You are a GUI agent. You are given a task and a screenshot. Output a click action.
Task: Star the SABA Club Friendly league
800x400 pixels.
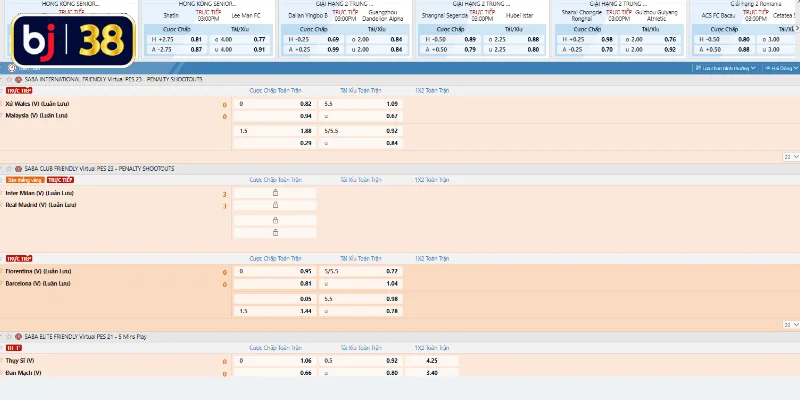pyautogui.click(x=9, y=169)
